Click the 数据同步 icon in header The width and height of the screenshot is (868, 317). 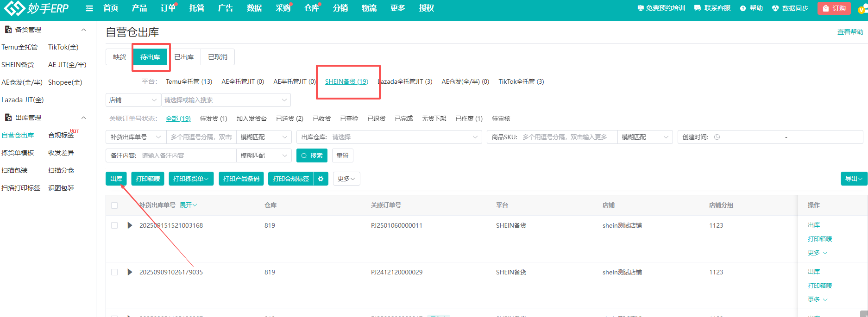pos(775,8)
